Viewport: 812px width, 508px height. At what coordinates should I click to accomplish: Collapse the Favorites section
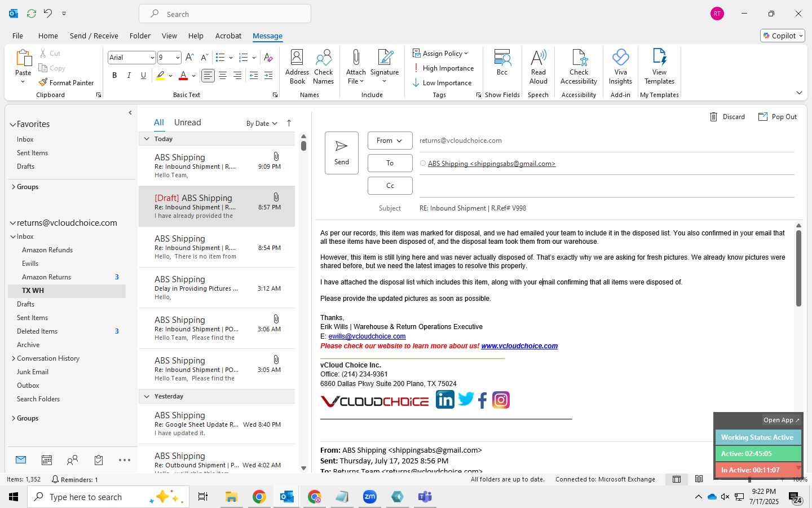(x=13, y=124)
